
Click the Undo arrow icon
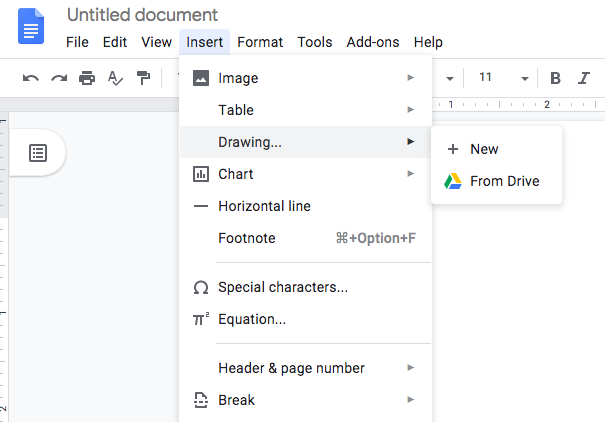(31, 78)
